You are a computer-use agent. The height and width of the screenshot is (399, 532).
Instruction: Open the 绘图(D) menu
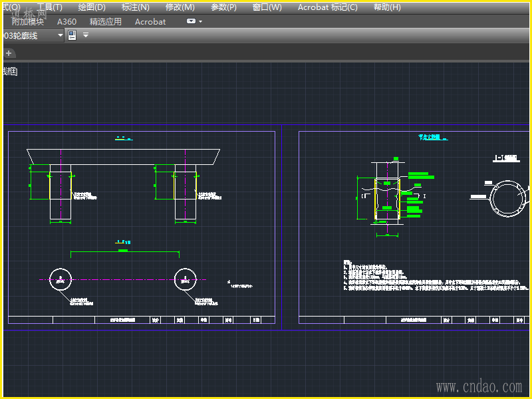click(x=92, y=7)
